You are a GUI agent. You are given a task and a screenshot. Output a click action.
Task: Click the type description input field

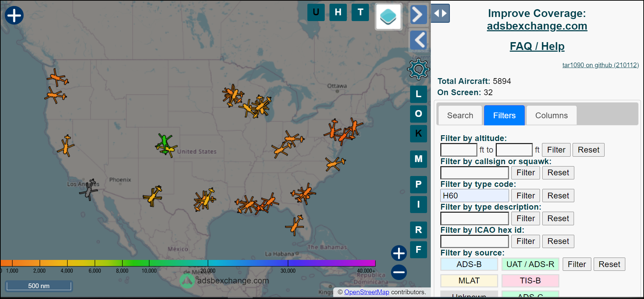[475, 218]
